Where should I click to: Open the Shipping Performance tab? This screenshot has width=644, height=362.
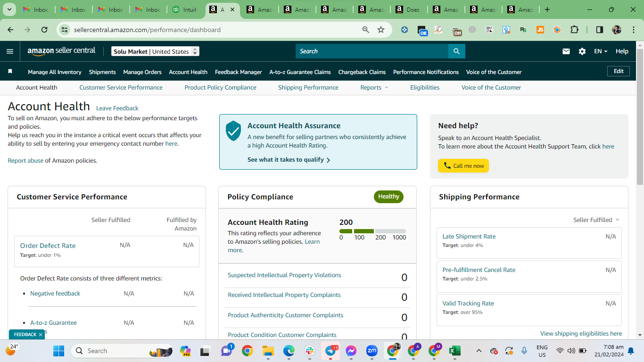[308, 87]
